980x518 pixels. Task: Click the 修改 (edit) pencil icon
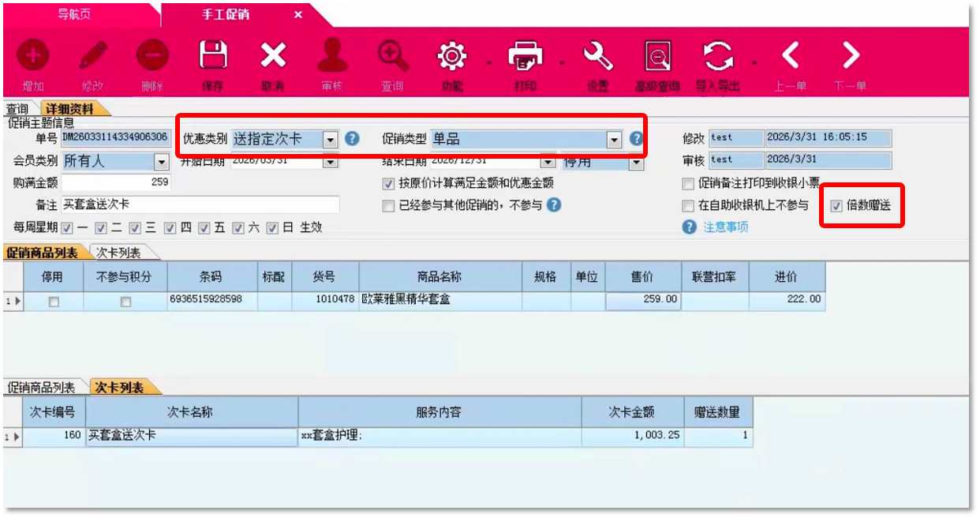pyautogui.click(x=92, y=56)
